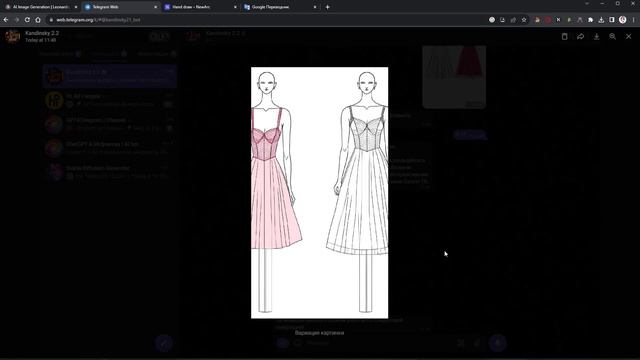Viewport: 640px width, 360px height.
Task: Delete the photo in the media viewer
Action: click(564, 37)
